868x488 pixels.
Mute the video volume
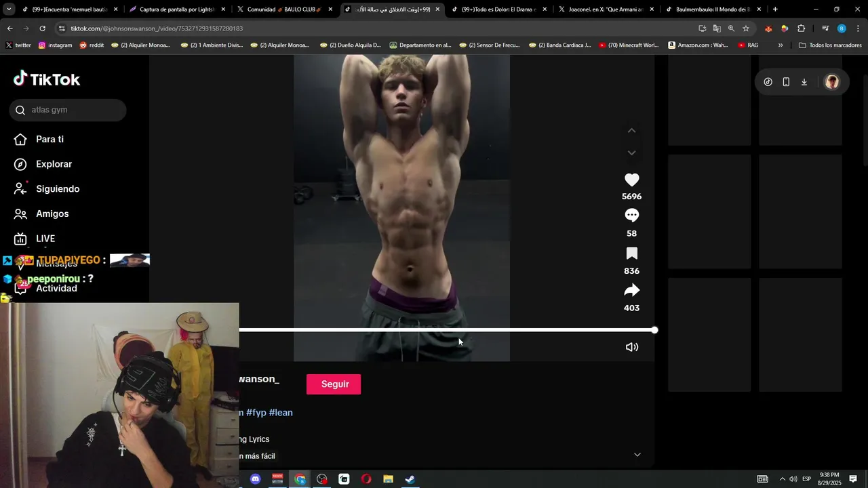(631, 347)
